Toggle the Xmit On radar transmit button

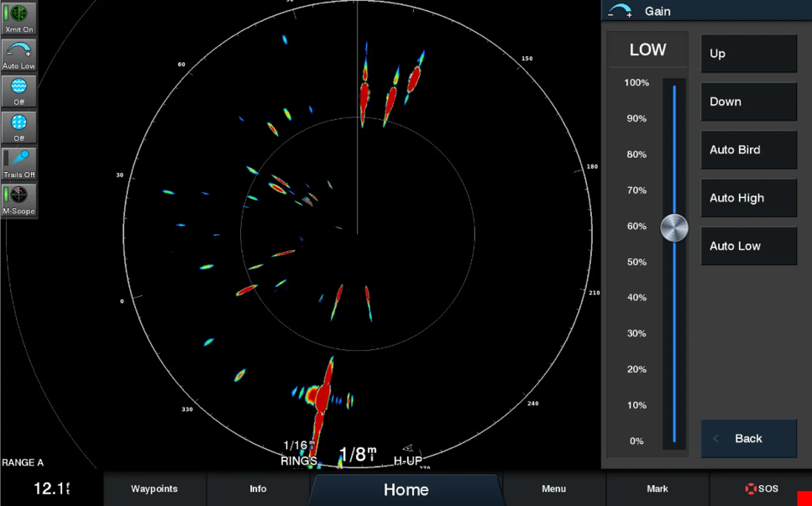(18, 18)
